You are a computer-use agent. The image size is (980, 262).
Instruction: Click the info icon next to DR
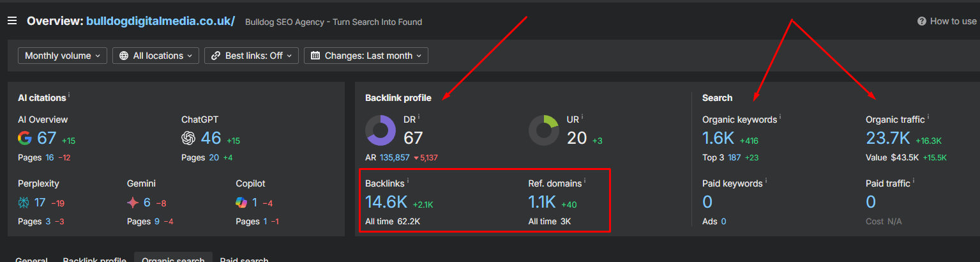pyautogui.click(x=419, y=118)
